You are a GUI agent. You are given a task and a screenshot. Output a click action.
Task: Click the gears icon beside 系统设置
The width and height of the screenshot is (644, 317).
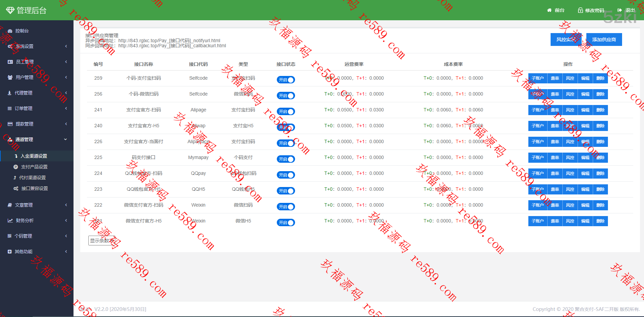point(10,47)
